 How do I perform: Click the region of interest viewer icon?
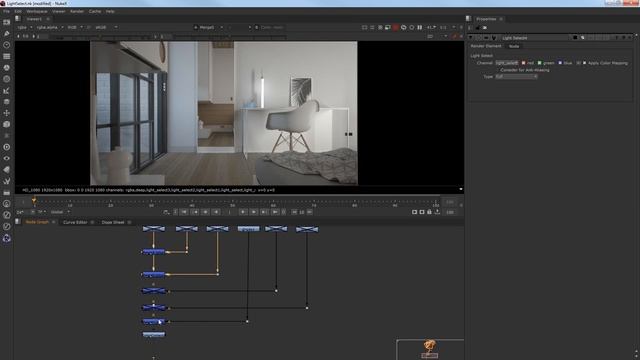(x=388, y=27)
